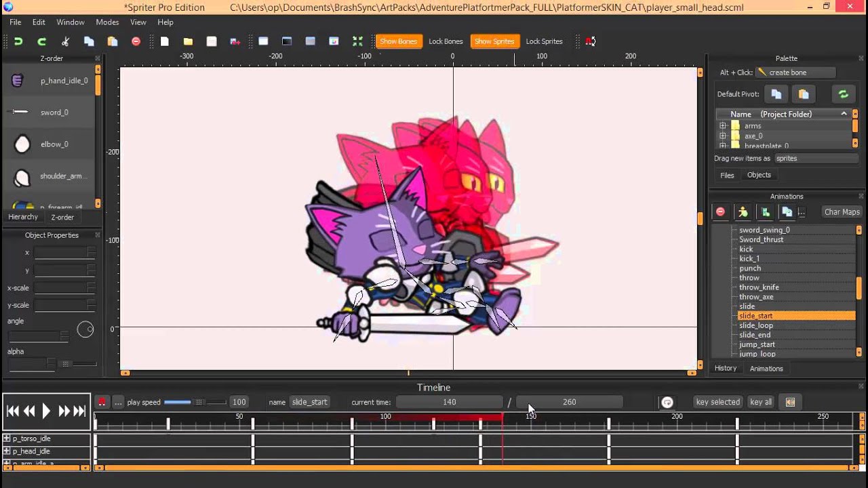Create a new project with blank page icon
868x488 pixels.
pyautogui.click(x=165, y=41)
